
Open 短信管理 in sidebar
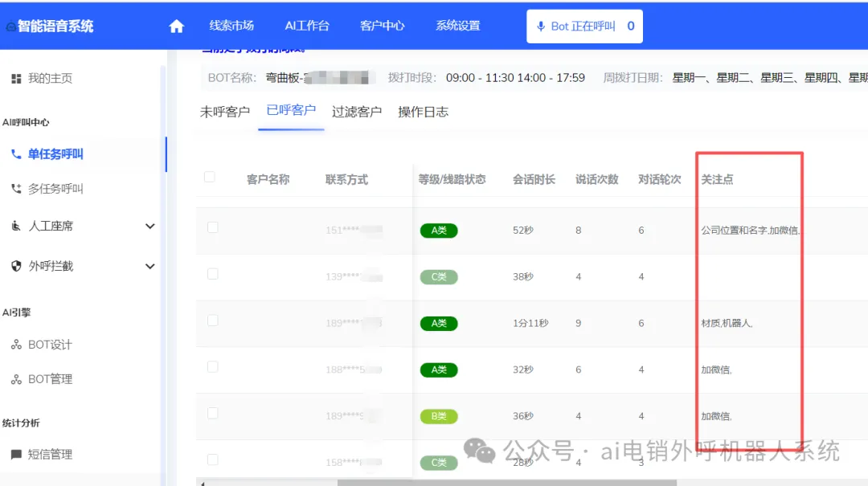click(50, 455)
